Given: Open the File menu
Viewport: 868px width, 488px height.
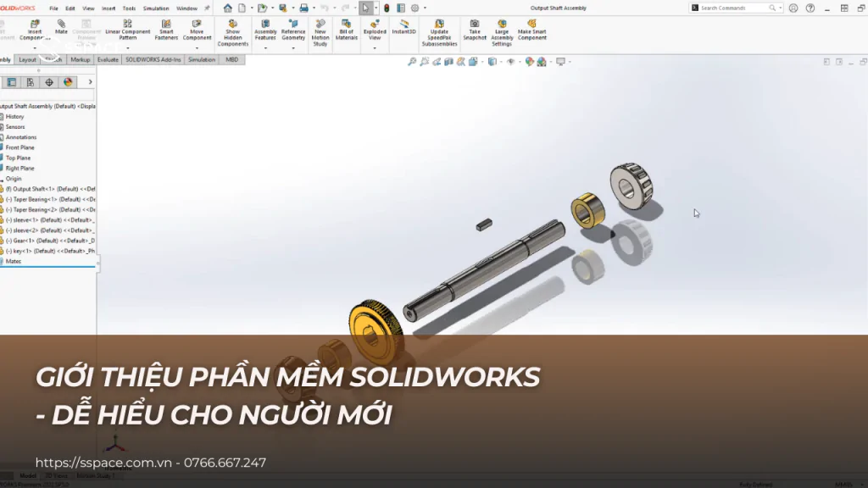Looking at the screenshot, I should pos(53,8).
